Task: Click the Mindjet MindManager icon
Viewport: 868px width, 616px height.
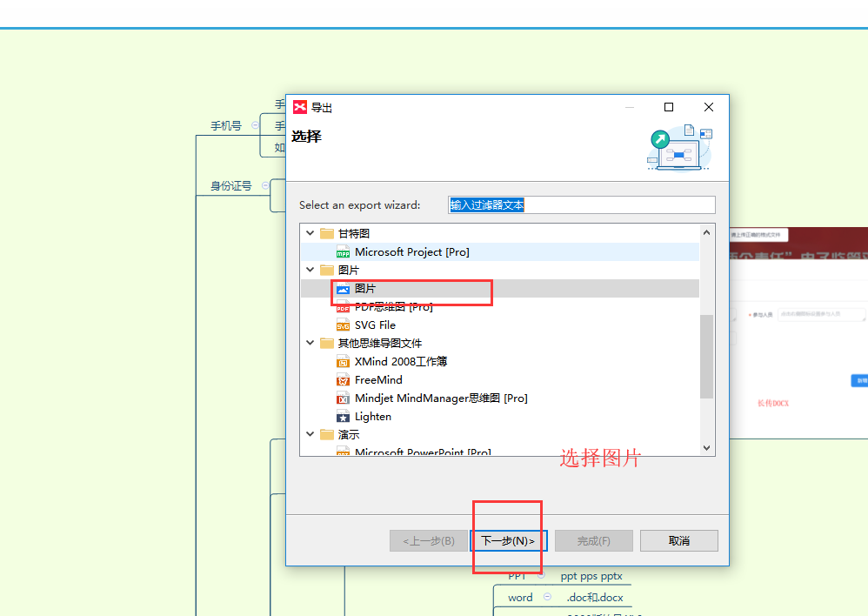Action: pos(344,398)
